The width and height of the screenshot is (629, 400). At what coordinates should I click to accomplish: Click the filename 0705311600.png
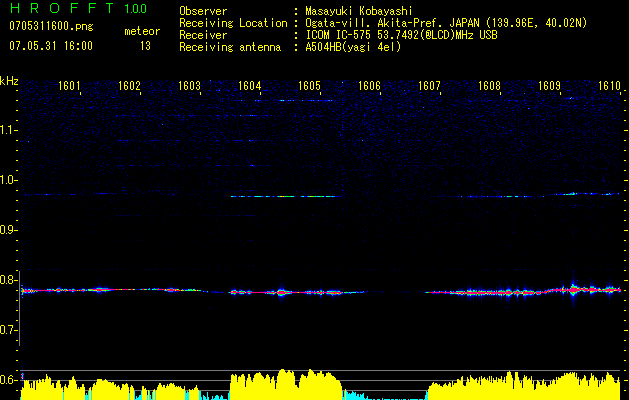click(51, 27)
